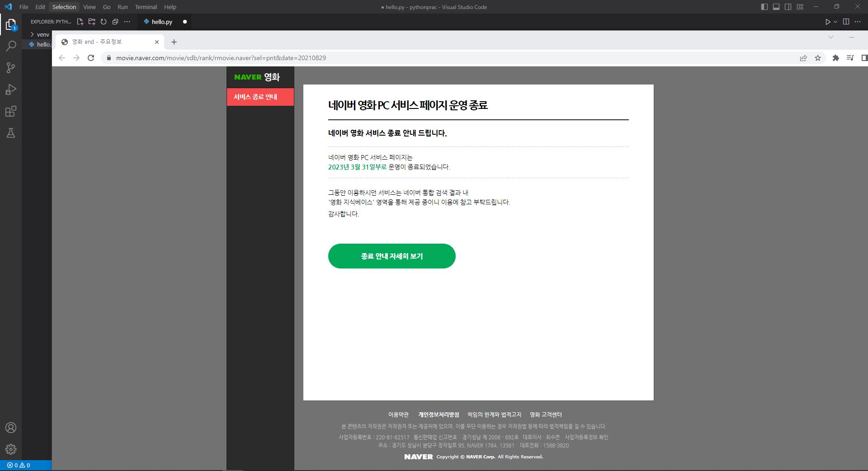Click the lock icon in address bar
Viewport: 868px width, 471px height.
point(108,58)
